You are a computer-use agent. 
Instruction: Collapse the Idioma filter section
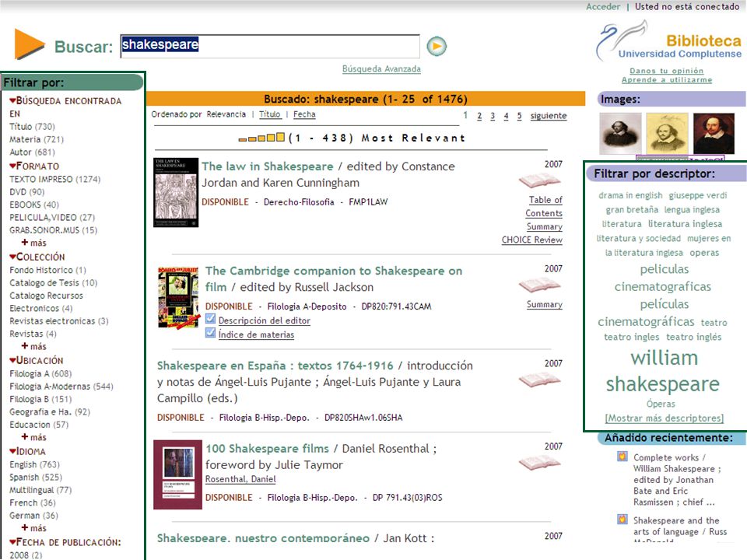[12, 451]
